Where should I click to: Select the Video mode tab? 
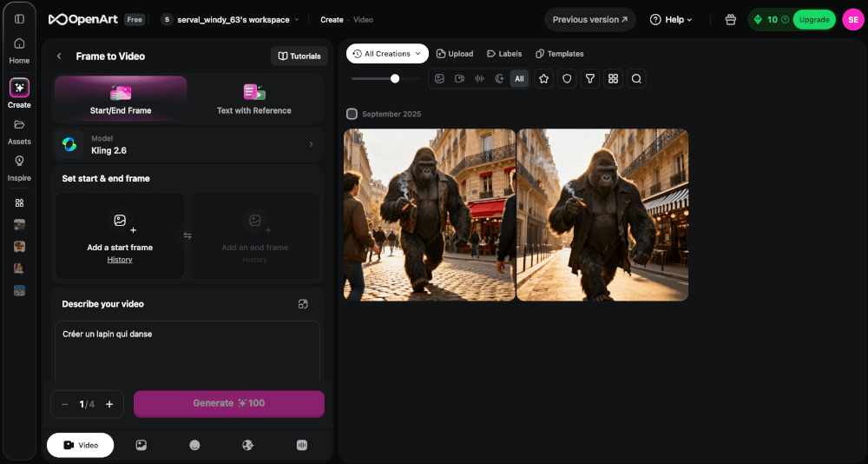coord(80,445)
